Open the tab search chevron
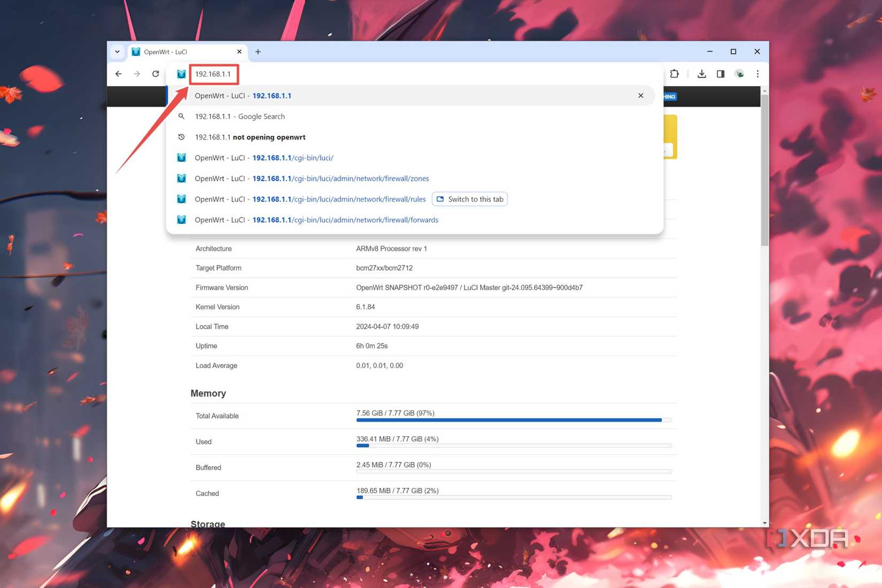The width and height of the screenshot is (882, 588). (x=117, y=52)
